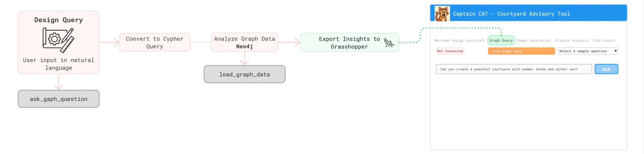Switch to Welcome Design assistant tab
The width and height of the screenshot is (644, 154).
[460, 40]
